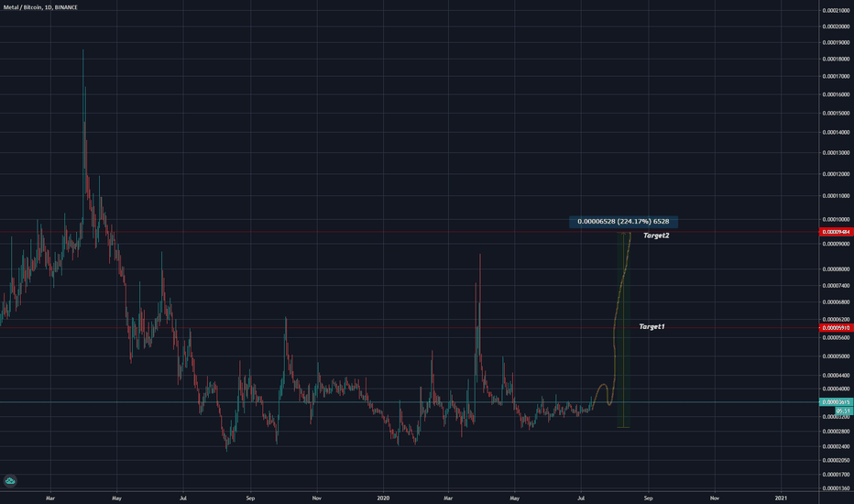Viewport: 854px width, 504px height.
Task: Click 0.00016000 on the price axis
Action: click(836, 94)
